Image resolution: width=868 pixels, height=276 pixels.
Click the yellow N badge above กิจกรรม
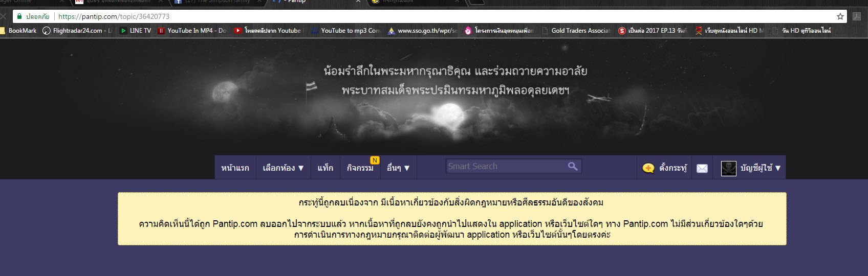[x=375, y=160]
